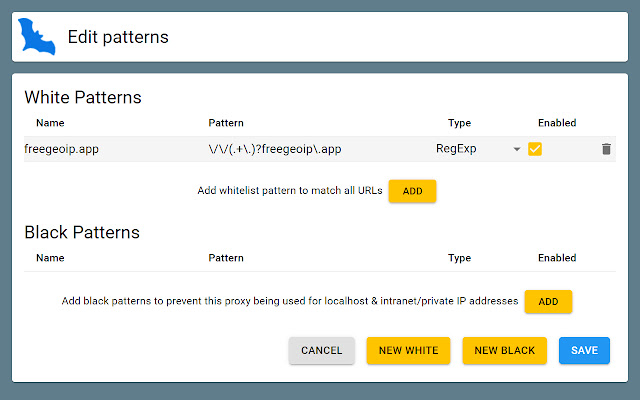Click the FoxyProxy bat logo icon
Screen dimensions: 640x400
point(37,37)
